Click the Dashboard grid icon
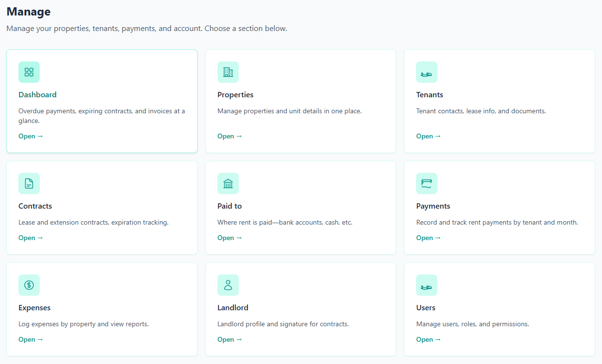 (29, 72)
